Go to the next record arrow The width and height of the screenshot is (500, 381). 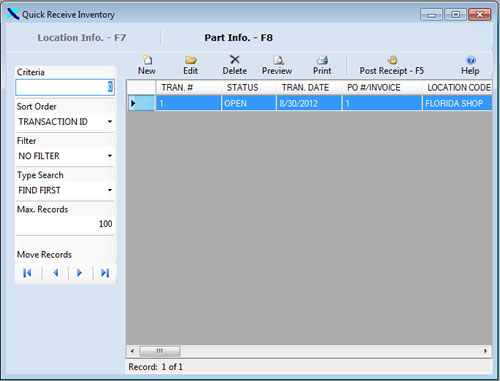click(x=79, y=273)
